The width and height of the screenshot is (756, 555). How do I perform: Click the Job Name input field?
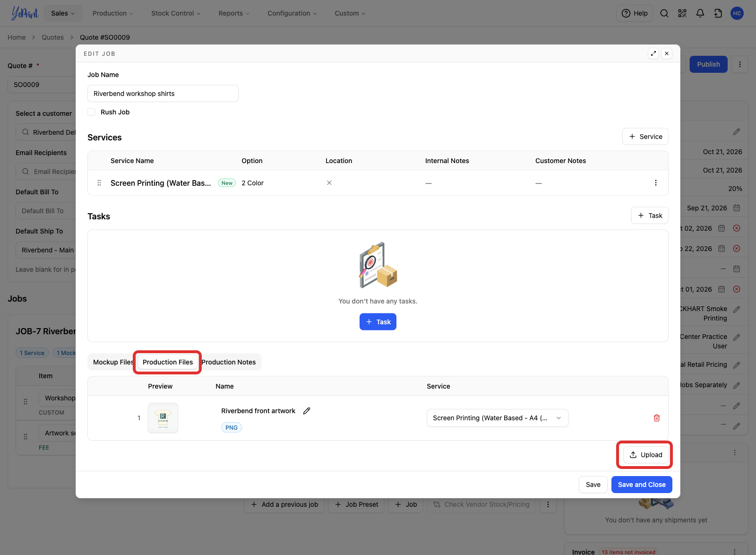pyautogui.click(x=163, y=94)
